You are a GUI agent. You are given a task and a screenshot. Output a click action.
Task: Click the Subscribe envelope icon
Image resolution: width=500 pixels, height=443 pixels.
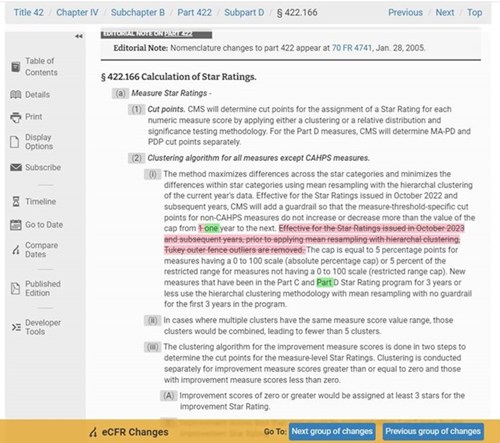(x=16, y=167)
